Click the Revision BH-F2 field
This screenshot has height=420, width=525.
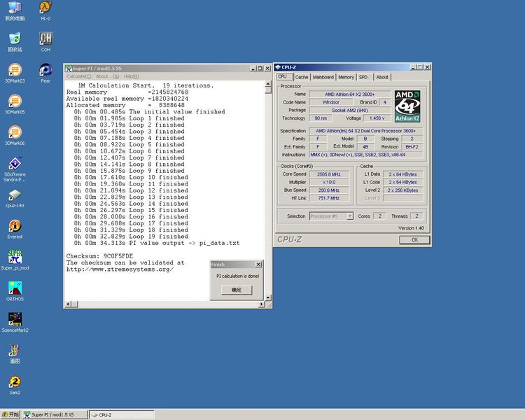[412, 147]
